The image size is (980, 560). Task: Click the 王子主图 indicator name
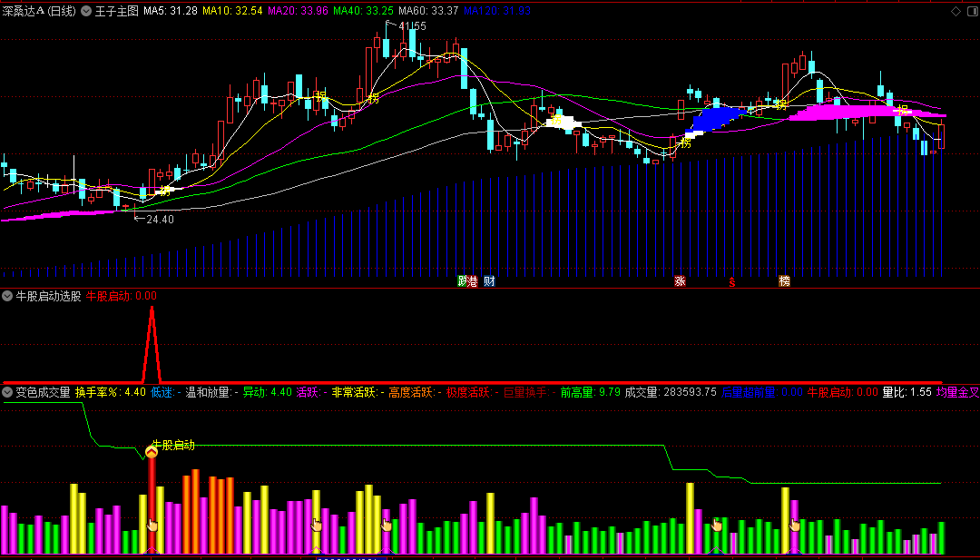(x=116, y=11)
